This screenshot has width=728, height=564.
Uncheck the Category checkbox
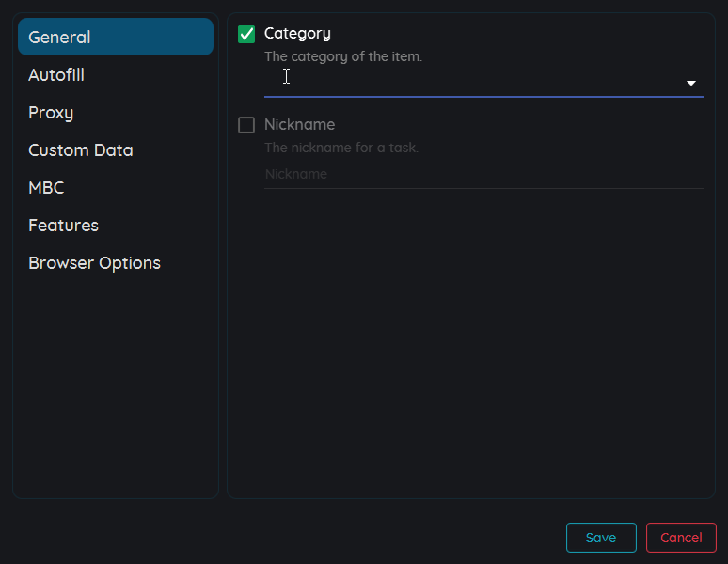(246, 34)
